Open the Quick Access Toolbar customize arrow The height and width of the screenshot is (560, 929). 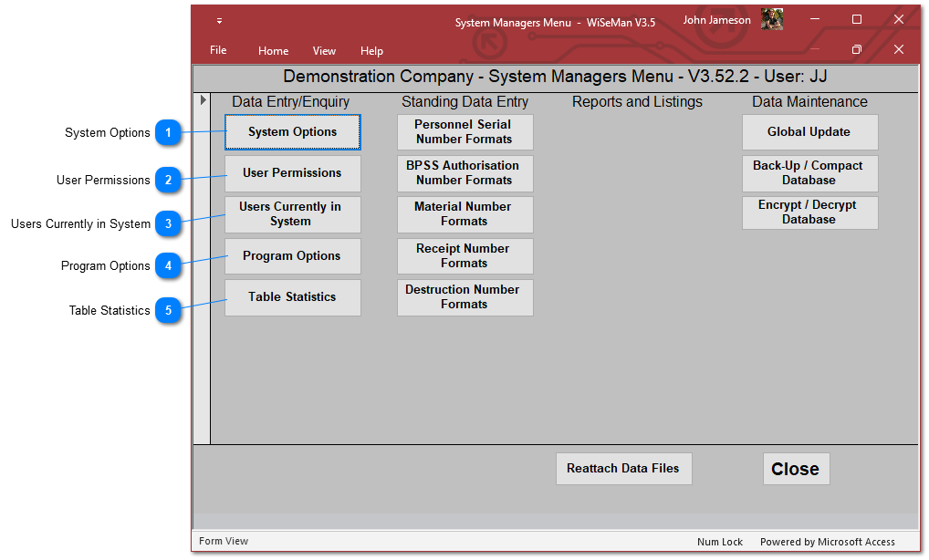[219, 20]
